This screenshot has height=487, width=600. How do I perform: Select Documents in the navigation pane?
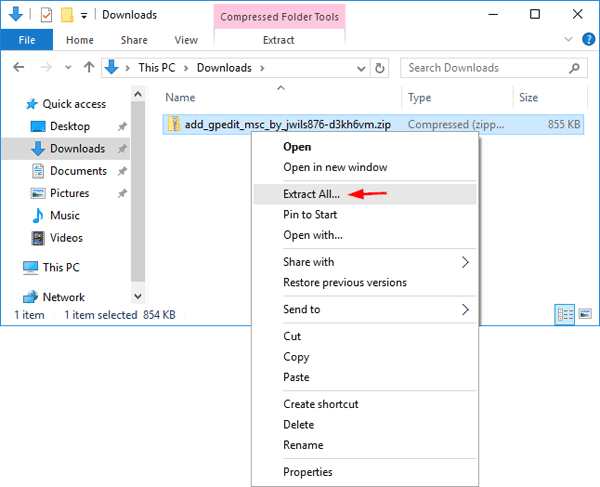[78, 171]
